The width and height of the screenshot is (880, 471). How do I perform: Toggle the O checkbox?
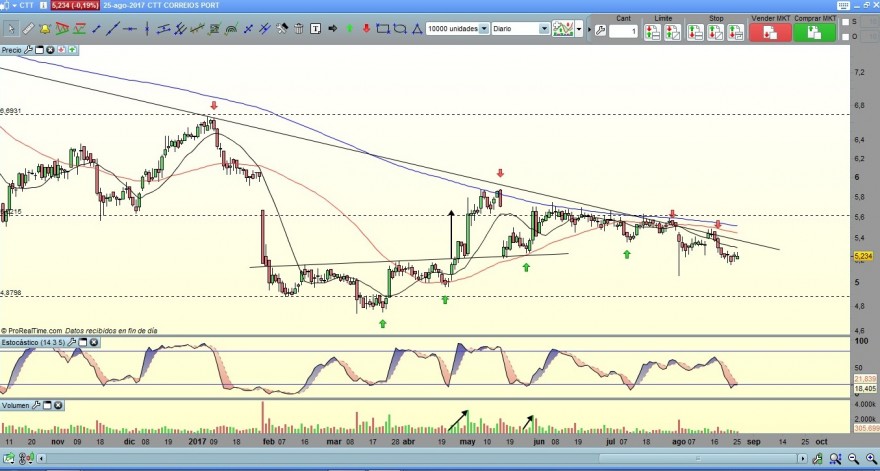click(845, 37)
